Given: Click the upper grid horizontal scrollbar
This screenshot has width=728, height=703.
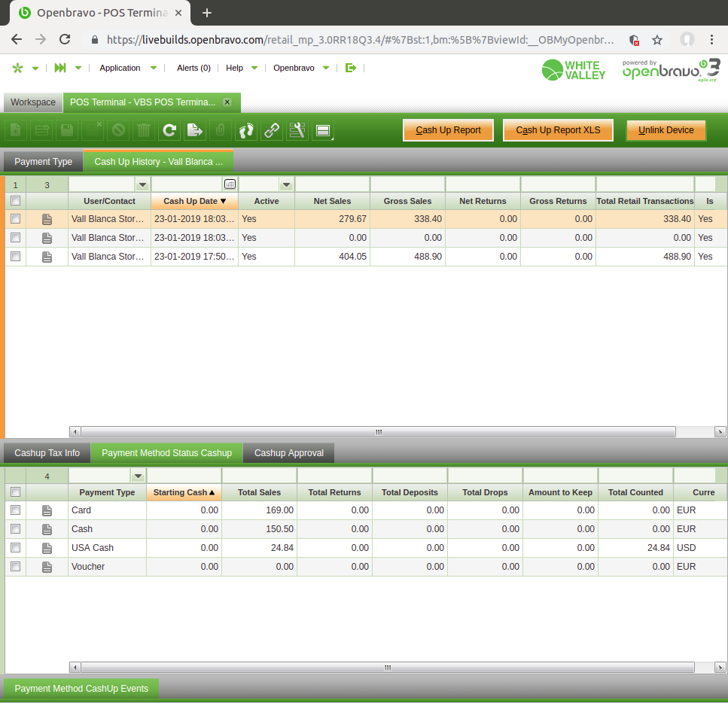Looking at the screenshot, I should point(378,432).
